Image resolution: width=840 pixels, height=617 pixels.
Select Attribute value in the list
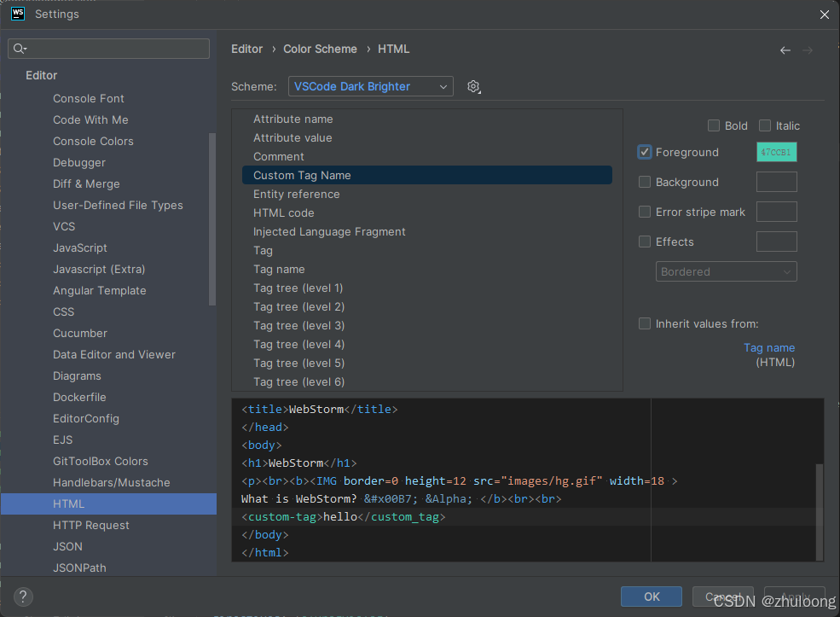pyautogui.click(x=427, y=137)
